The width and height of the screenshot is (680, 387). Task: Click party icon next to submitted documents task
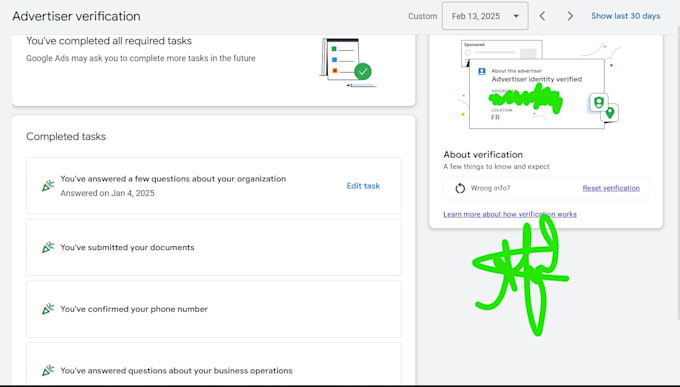pyautogui.click(x=48, y=247)
